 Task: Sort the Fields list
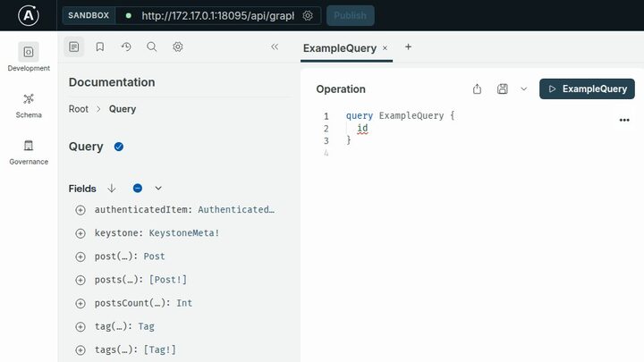pos(112,188)
